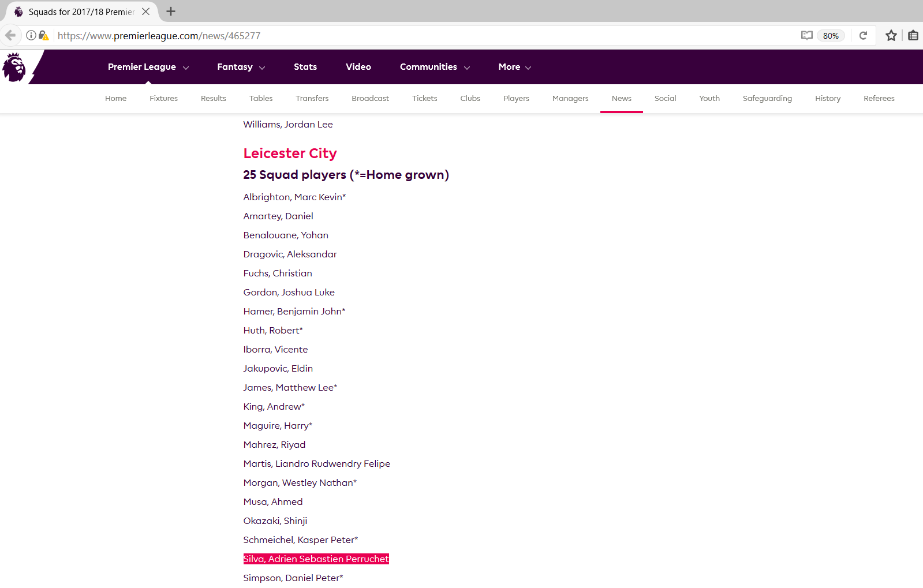Click 'Maguire, Harry*' entry
923x588 pixels.
[278, 426]
